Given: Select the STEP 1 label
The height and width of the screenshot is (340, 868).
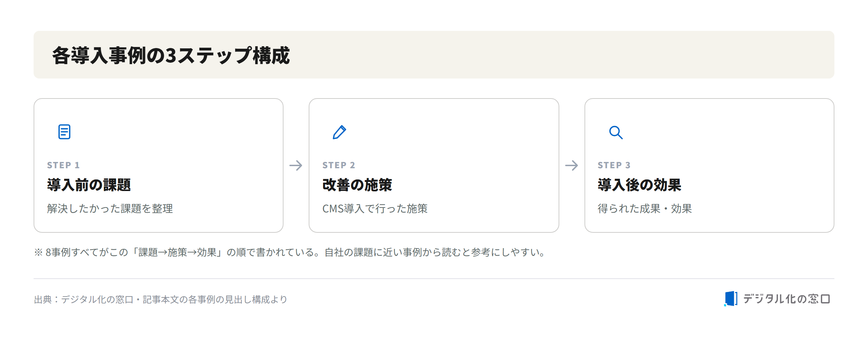Looking at the screenshot, I should click(63, 165).
